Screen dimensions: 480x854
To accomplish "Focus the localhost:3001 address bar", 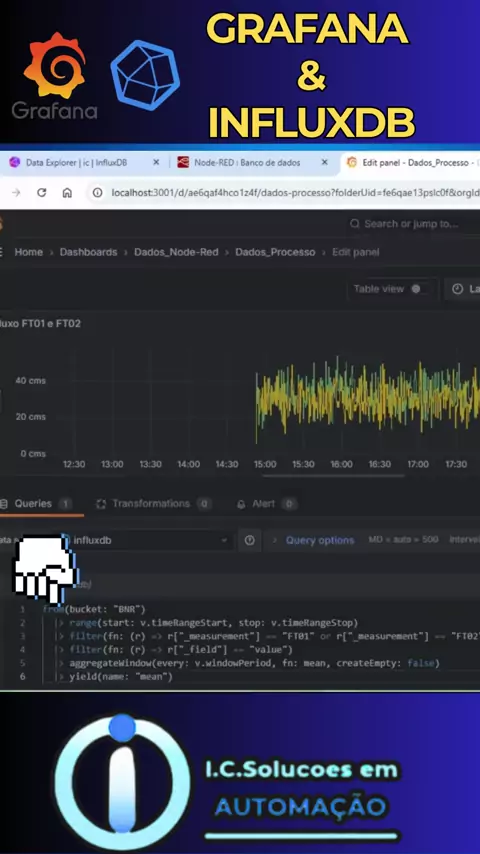I will coord(295,192).
